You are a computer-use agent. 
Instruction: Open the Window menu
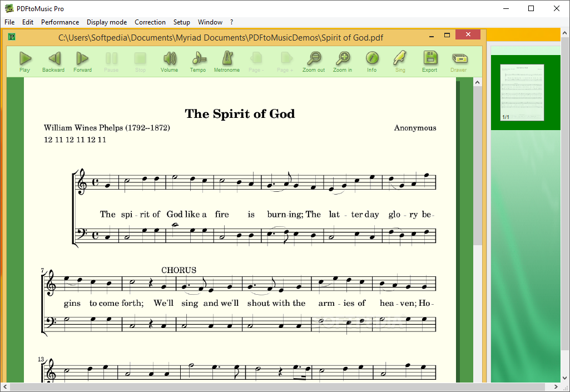tap(210, 22)
